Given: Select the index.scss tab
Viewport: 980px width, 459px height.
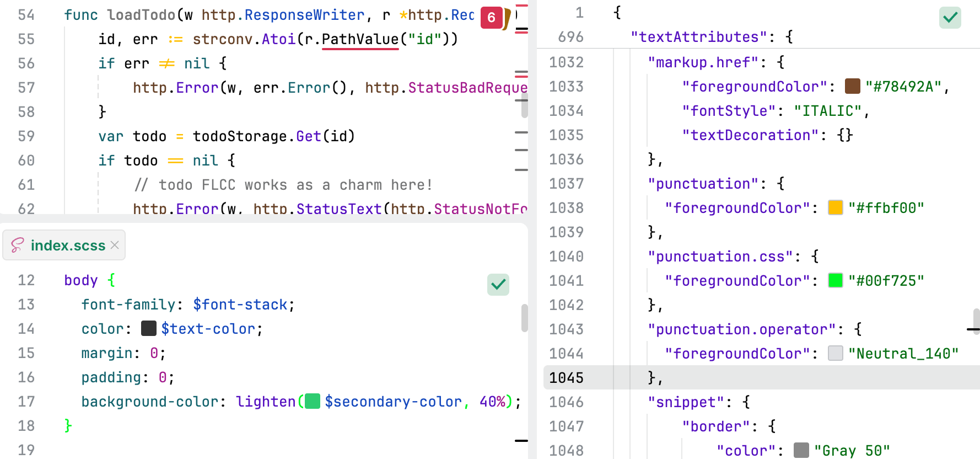Looking at the screenshot, I should tap(67, 245).
